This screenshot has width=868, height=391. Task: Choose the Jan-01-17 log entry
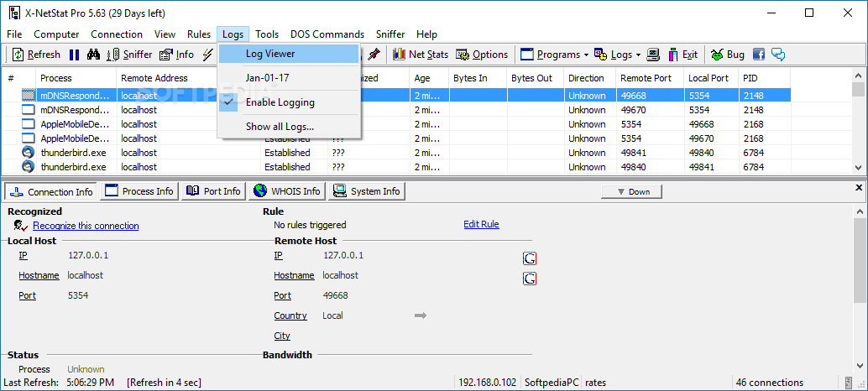point(289,78)
